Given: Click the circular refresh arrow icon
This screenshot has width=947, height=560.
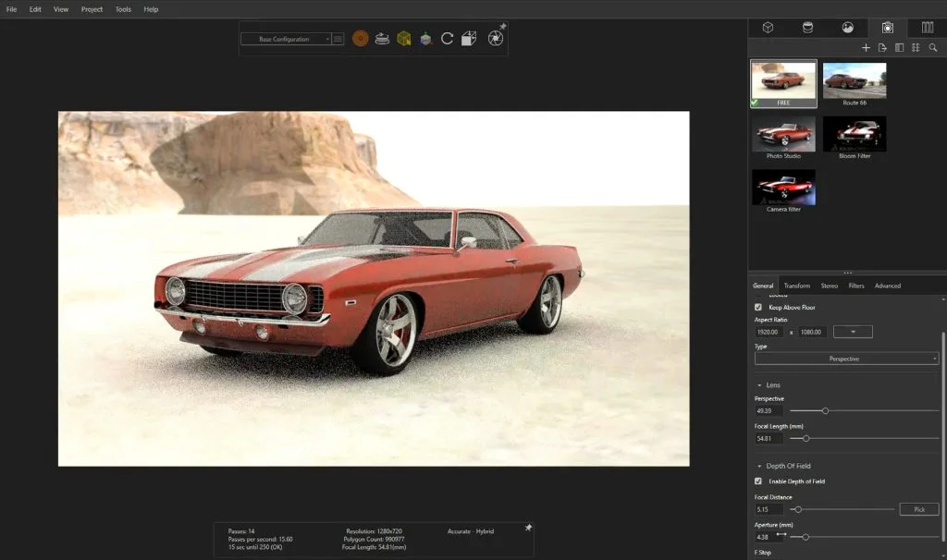Looking at the screenshot, I should point(448,39).
